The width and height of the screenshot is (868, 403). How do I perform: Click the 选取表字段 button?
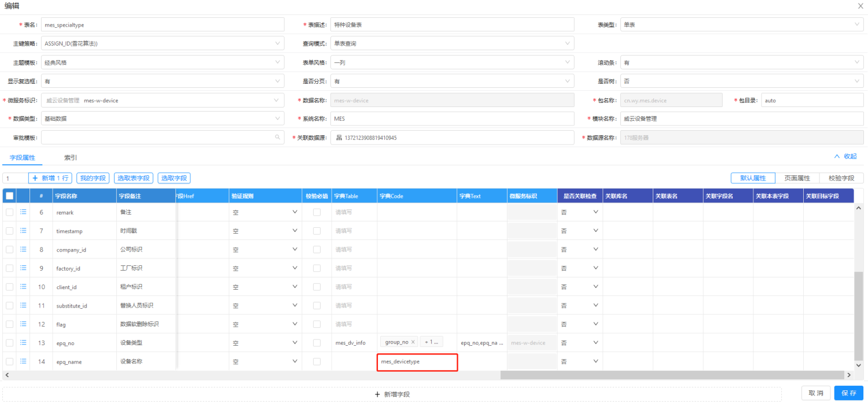click(134, 178)
